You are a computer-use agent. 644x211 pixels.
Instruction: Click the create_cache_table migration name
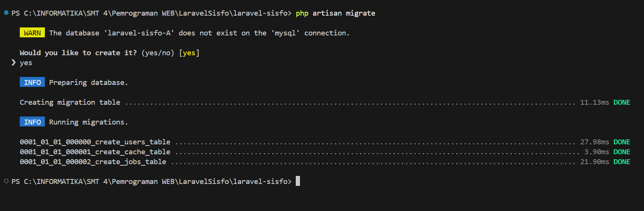pyautogui.click(x=95, y=152)
